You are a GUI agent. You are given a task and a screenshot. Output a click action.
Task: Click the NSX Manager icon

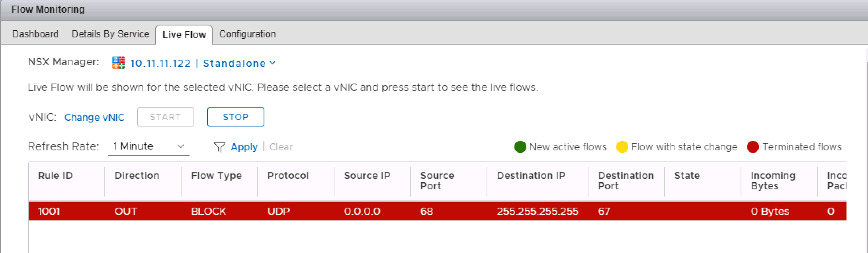(x=119, y=63)
